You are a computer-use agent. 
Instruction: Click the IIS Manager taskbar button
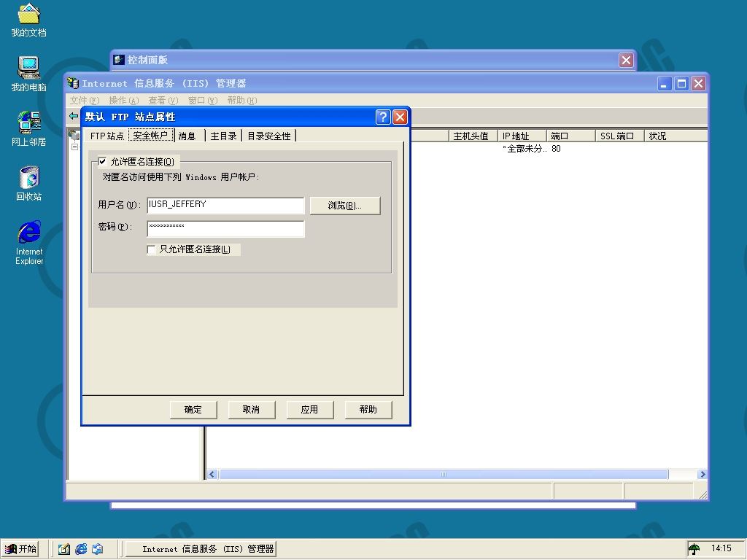coord(201,549)
